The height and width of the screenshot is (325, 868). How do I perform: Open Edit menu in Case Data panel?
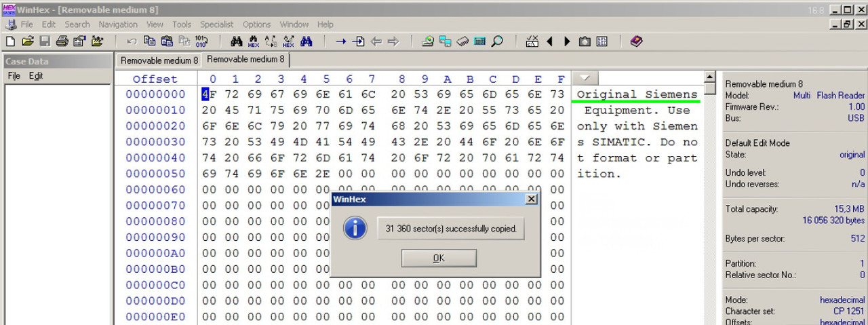[36, 76]
